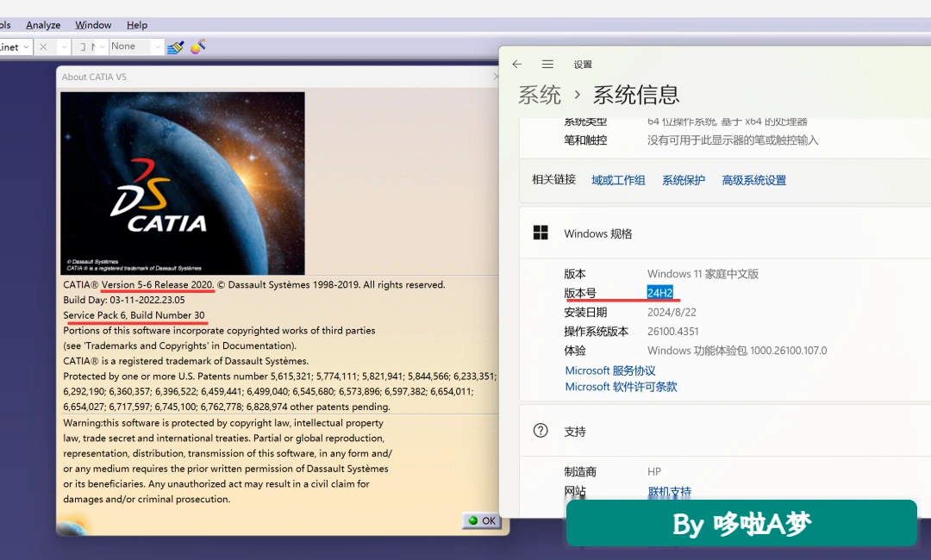
Task: Click the Painter layer brush icon
Action: click(x=175, y=47)
